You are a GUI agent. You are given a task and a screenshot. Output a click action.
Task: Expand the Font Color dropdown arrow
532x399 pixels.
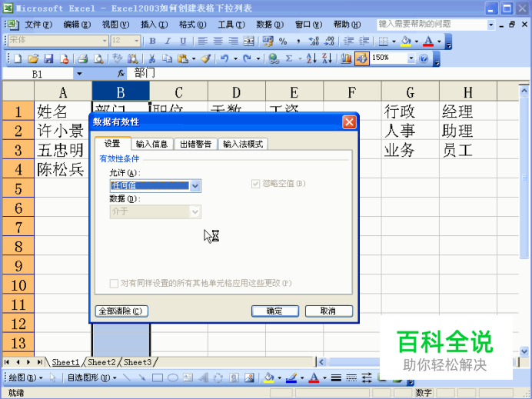(x=439, y=42)
